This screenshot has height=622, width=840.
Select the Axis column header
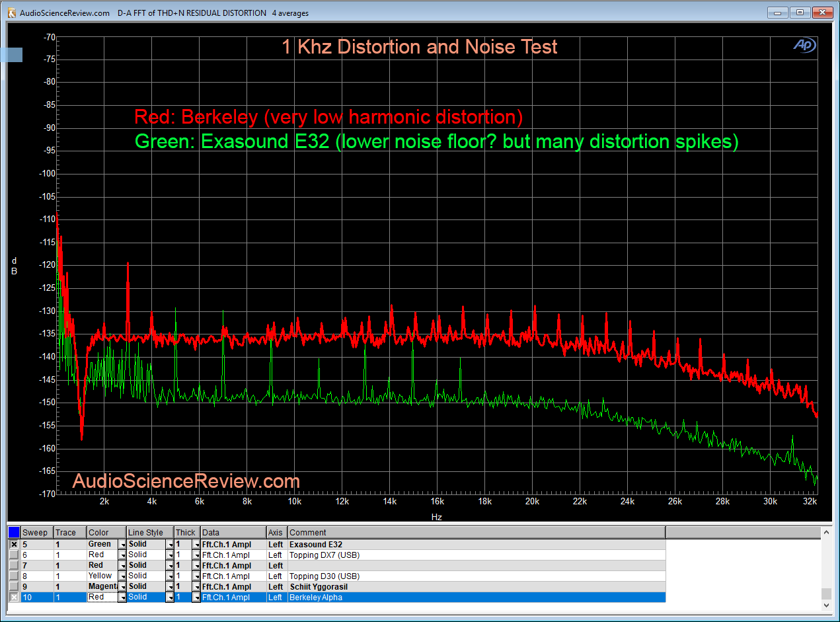point(277,532)
